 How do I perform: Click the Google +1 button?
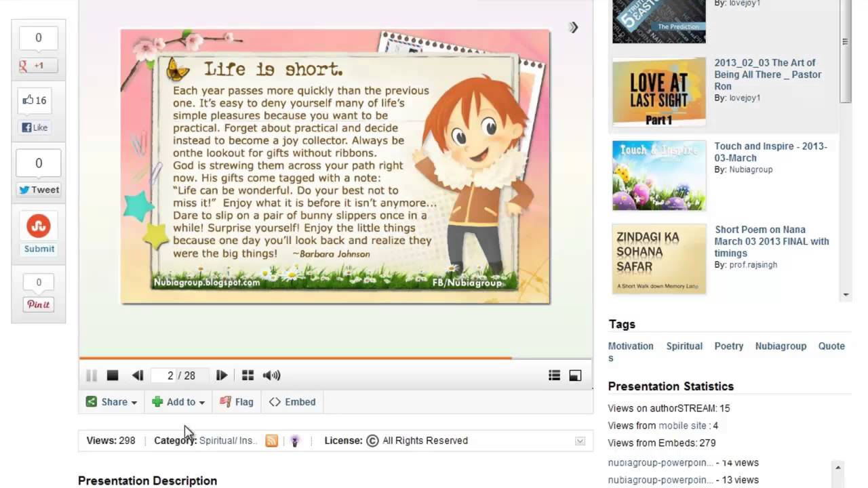pos(39,66)
